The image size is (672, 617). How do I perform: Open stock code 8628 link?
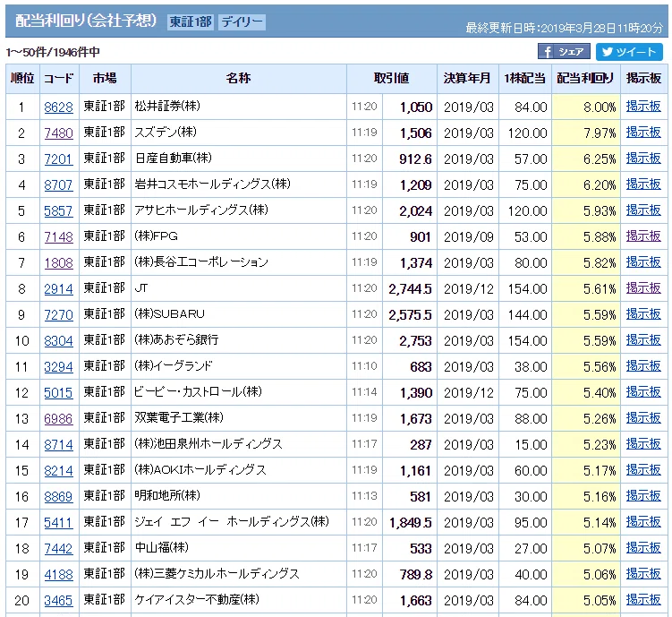[x=59, y=107]
